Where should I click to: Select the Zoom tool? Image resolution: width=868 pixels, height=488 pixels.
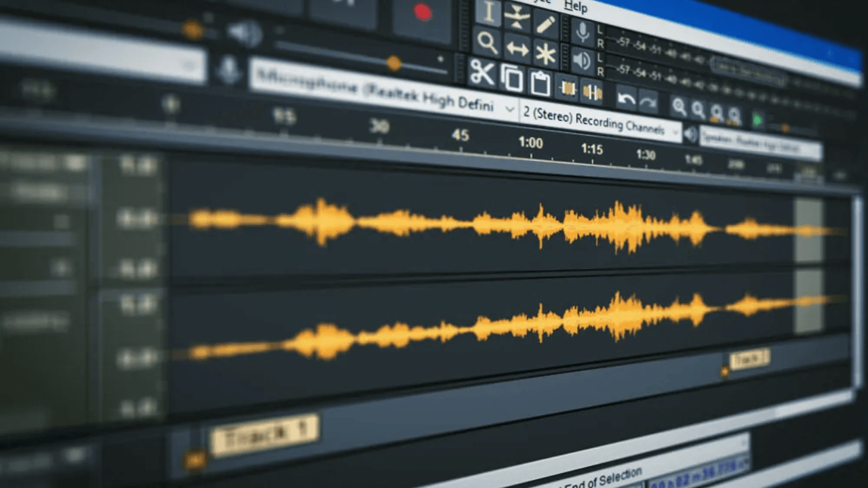click(x=487, y=43)
